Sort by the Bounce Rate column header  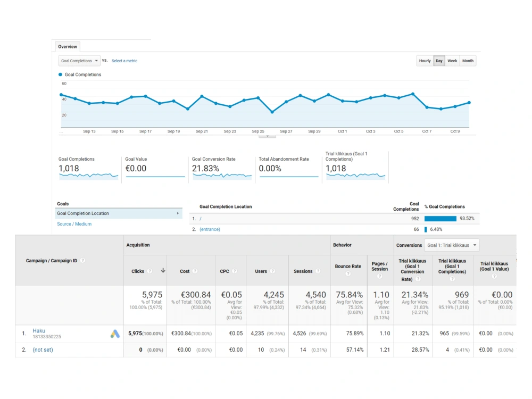tap(348, 267)
